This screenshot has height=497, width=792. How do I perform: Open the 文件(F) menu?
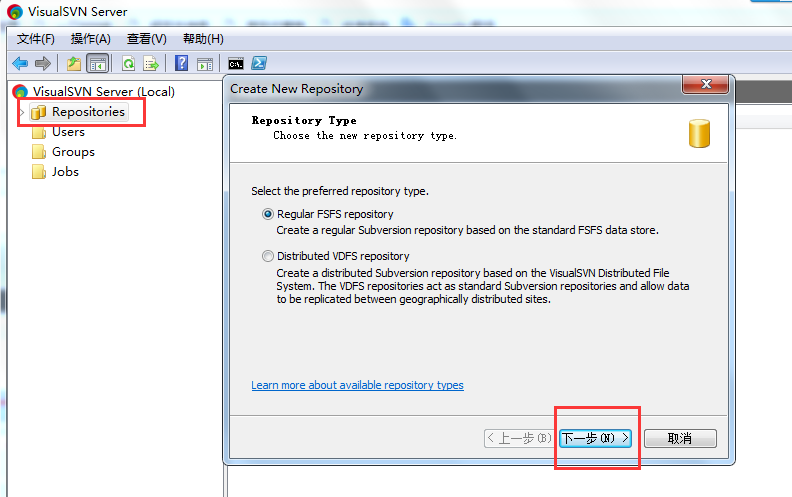(35, 39)
